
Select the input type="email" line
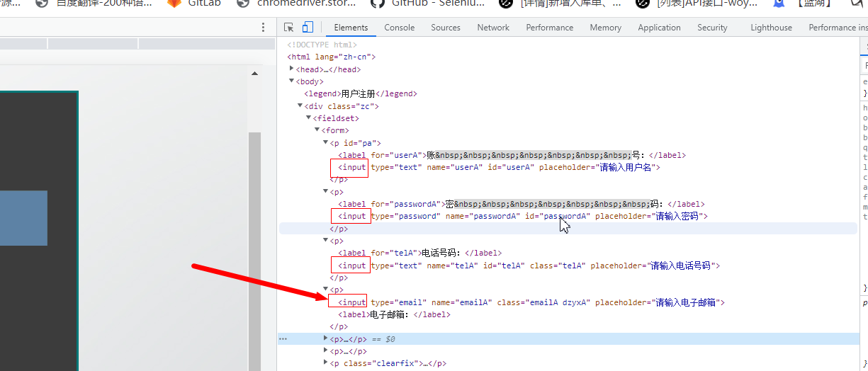[531, 302]
